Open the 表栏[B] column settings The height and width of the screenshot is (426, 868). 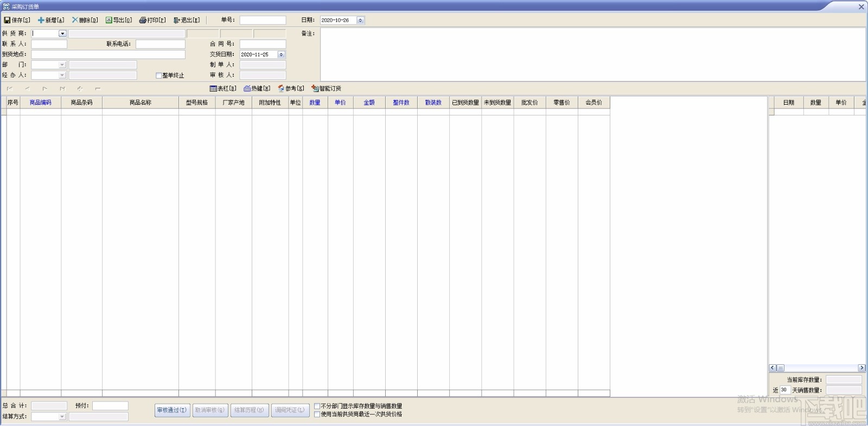223,88
